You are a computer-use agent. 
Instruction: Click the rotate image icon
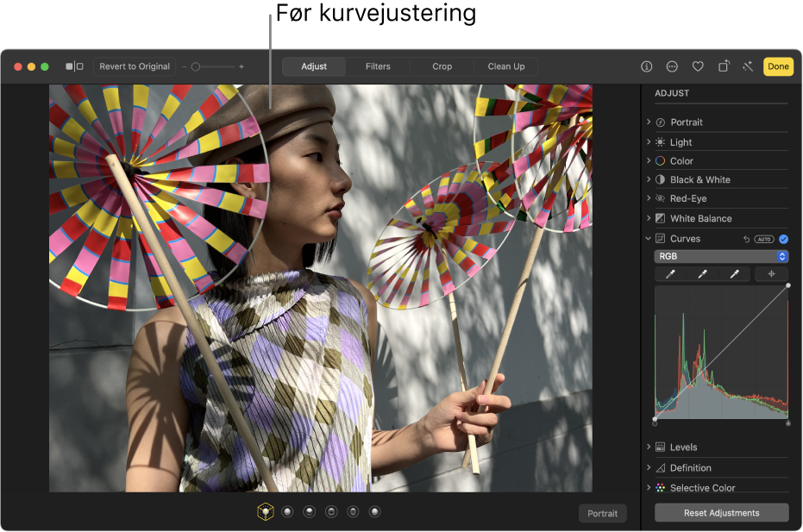pos(723,66)
